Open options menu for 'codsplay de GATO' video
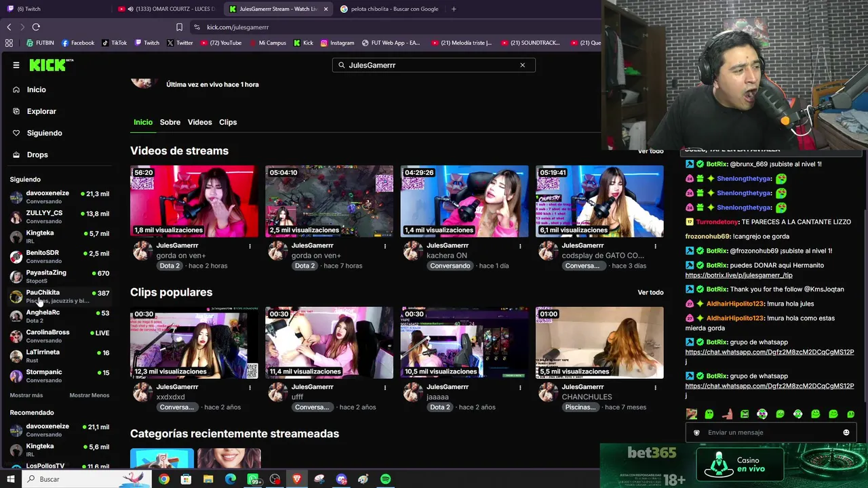 click(655, 246)
